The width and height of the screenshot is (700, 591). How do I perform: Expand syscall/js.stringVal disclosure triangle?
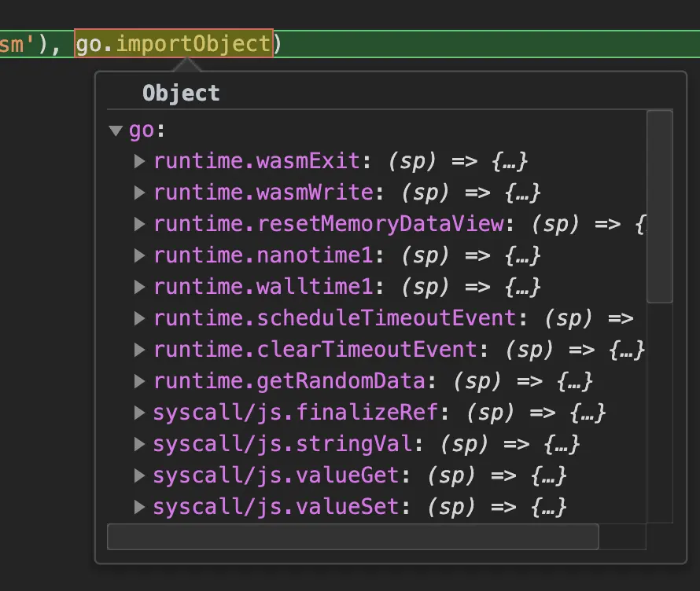point(140,444)
